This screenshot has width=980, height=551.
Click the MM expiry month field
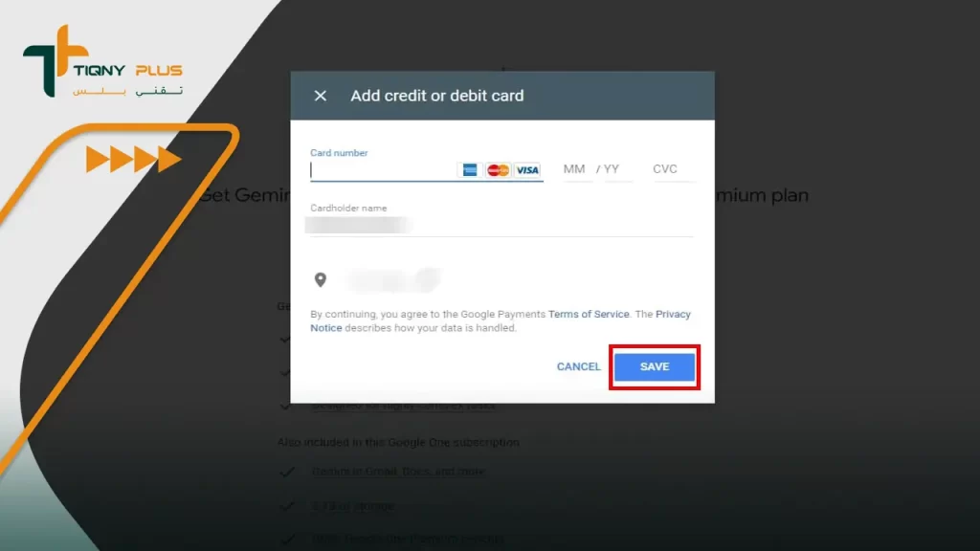574,169
